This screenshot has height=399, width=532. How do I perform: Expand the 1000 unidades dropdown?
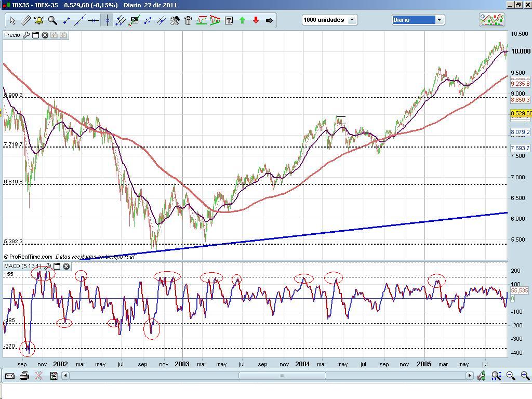(352, 20)
